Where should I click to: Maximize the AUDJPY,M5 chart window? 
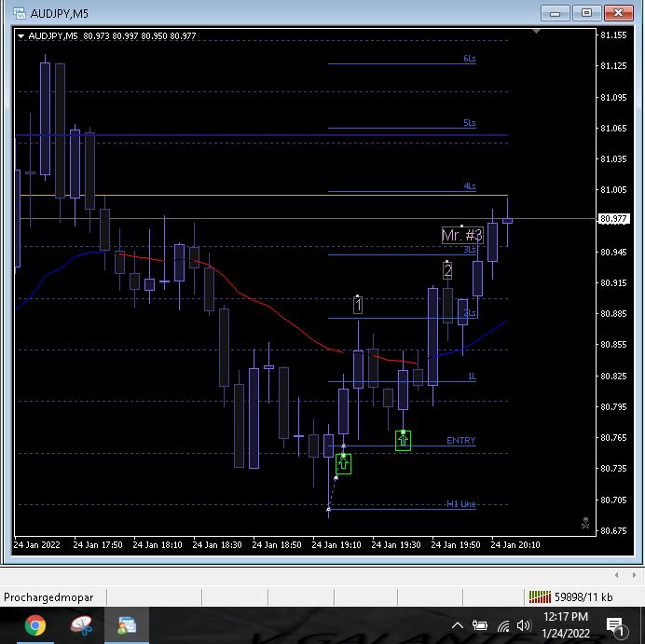point(586,13)
